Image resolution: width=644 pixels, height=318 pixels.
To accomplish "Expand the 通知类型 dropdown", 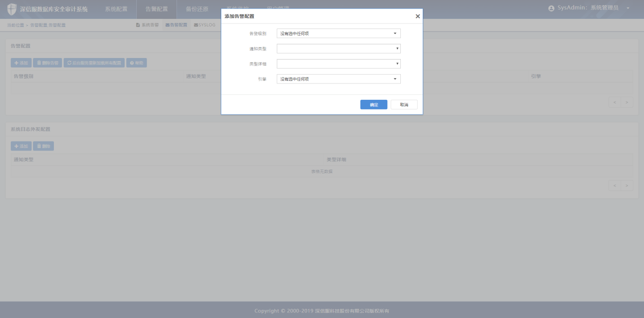I will pyautogui.click(x=338, y=49).
